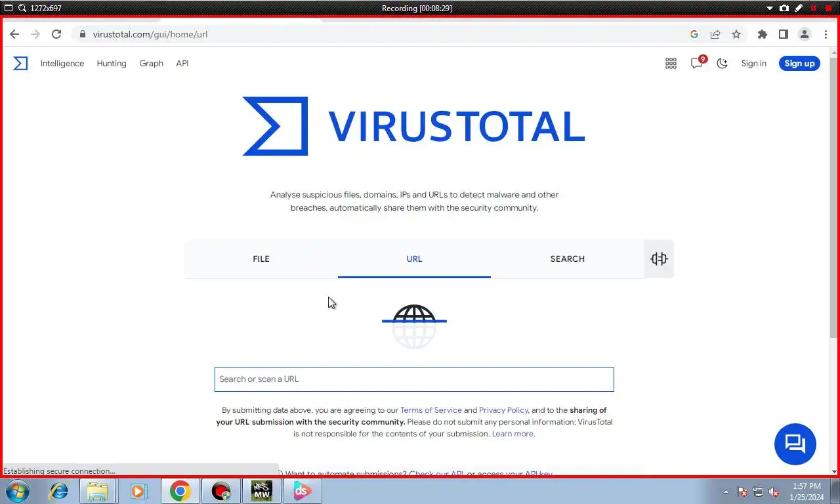Screen dimensions: 840x504
Task: Open the Hunting menu
Action: 112,64
